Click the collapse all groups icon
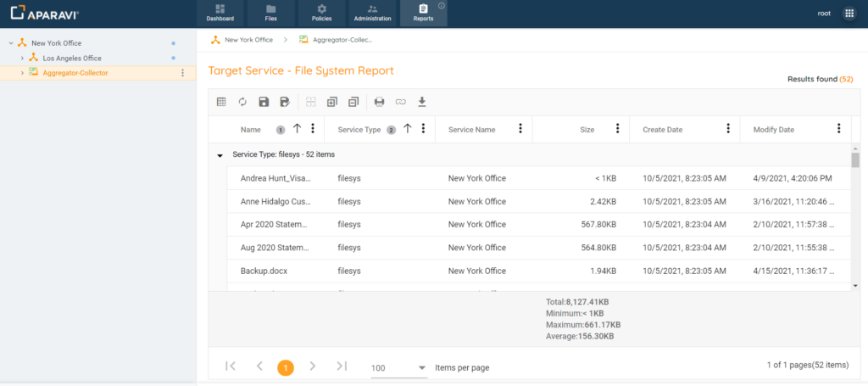868x386 pixels. click(353, 102)
